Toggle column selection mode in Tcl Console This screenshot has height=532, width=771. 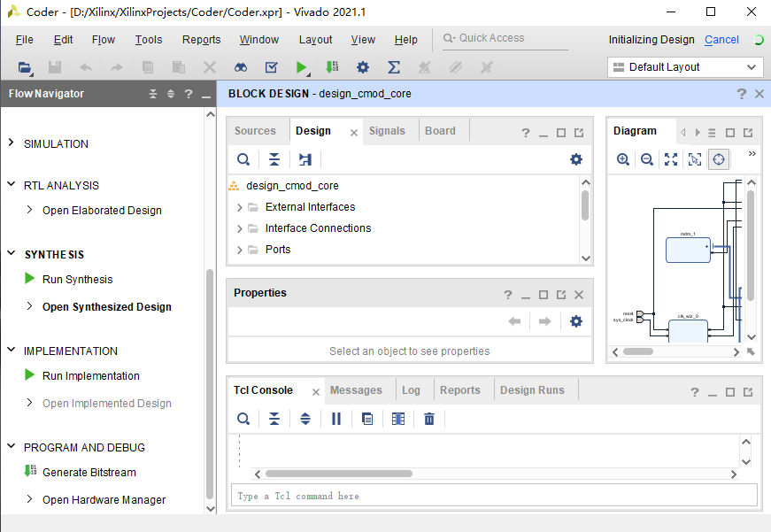(x=398, y=419)
